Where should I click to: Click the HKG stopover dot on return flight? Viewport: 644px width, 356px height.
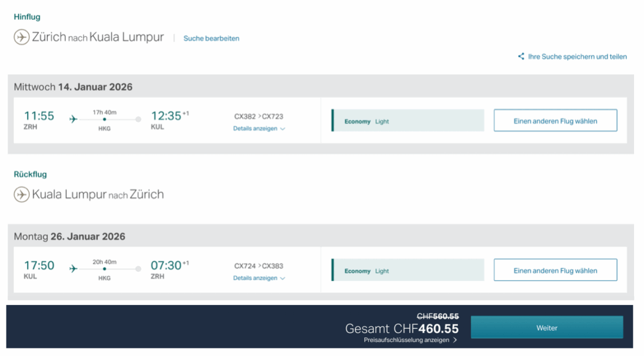tap(104, 269)
